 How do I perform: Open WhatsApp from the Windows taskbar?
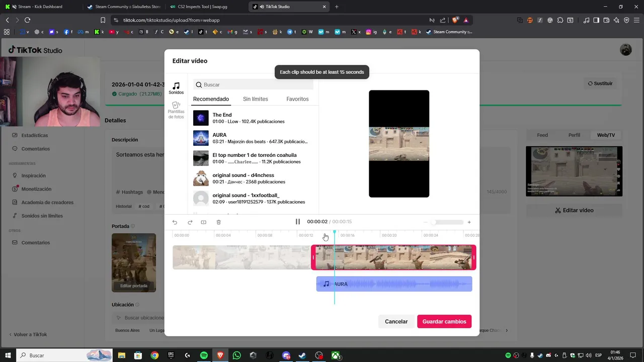(237, 355)
